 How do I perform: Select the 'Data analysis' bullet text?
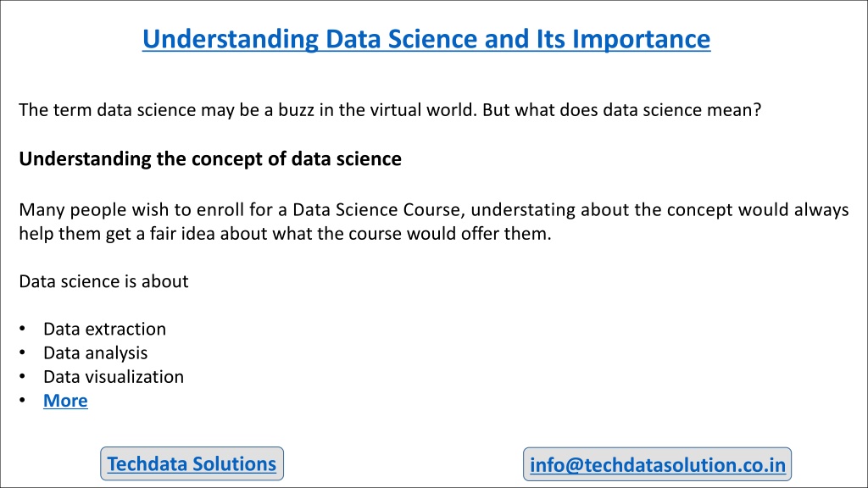click(x=95, y=353)
